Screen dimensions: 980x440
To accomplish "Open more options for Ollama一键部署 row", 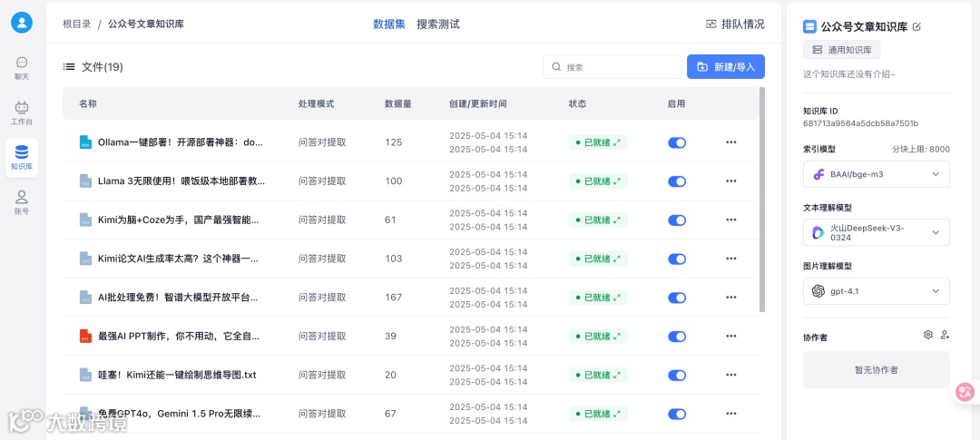I will click(731, 142).
